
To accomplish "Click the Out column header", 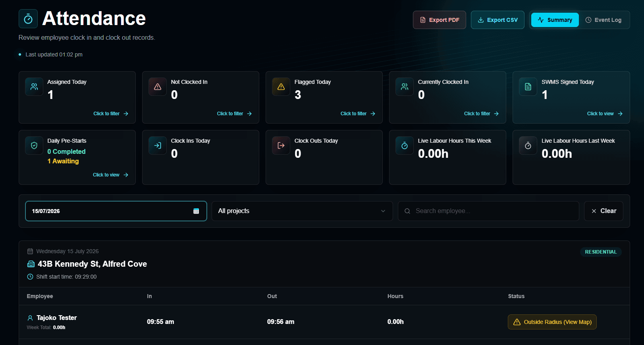I will 272,296.
